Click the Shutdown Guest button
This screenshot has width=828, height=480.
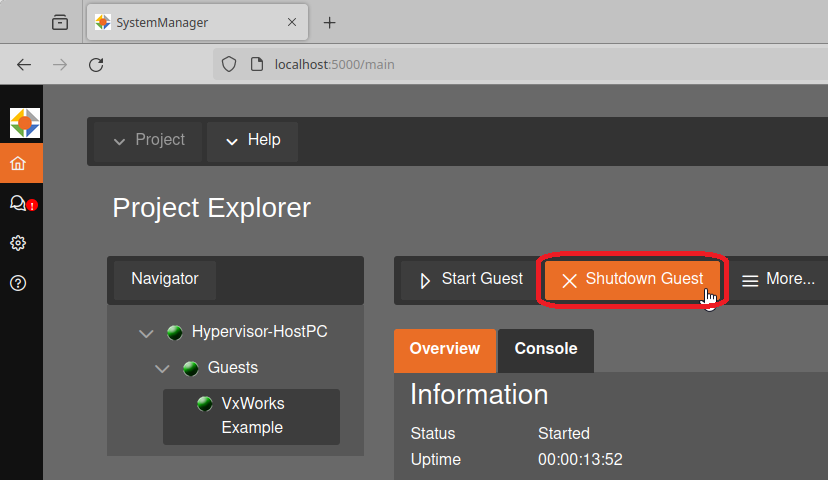[632, 279]
